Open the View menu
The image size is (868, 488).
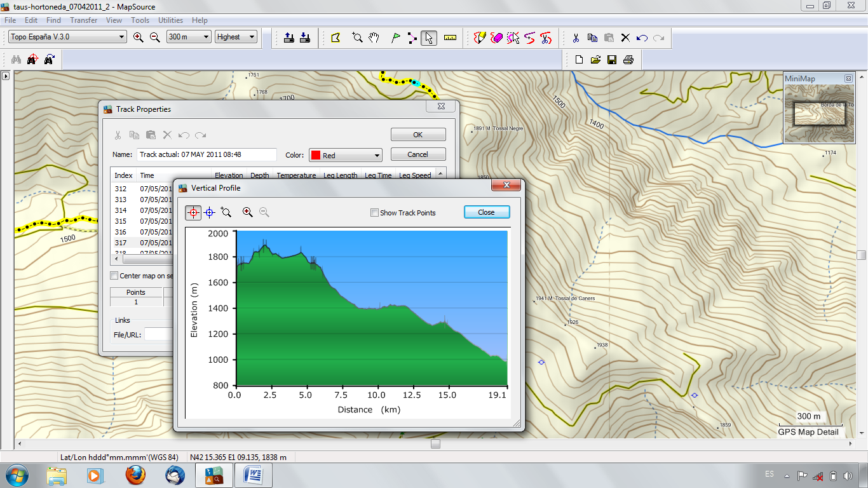[x=114, y=20]
